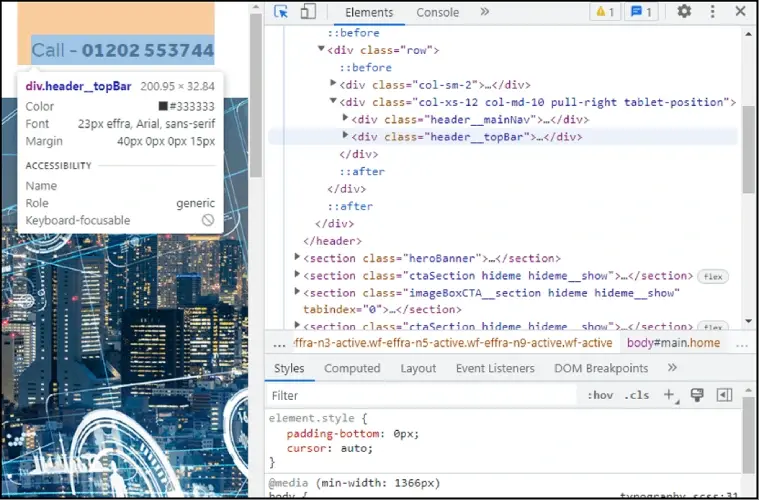Expand the header__mainNav div node
This screenshot has width=759, height=500.
(345, 118)
